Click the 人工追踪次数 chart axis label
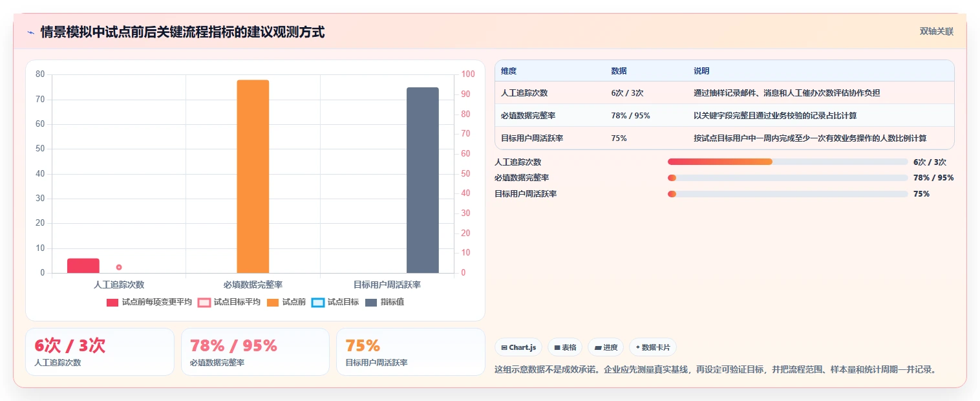 119,285
